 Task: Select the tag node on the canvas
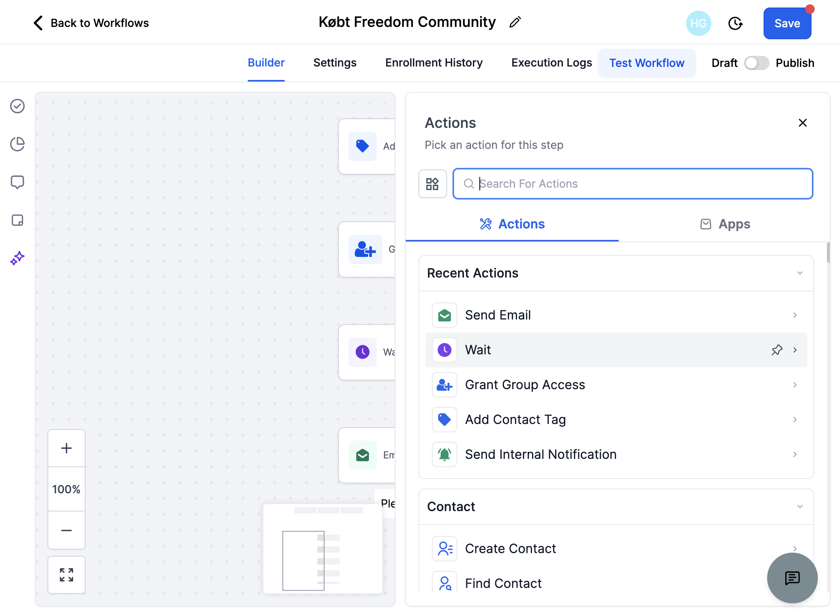(367, 146)
